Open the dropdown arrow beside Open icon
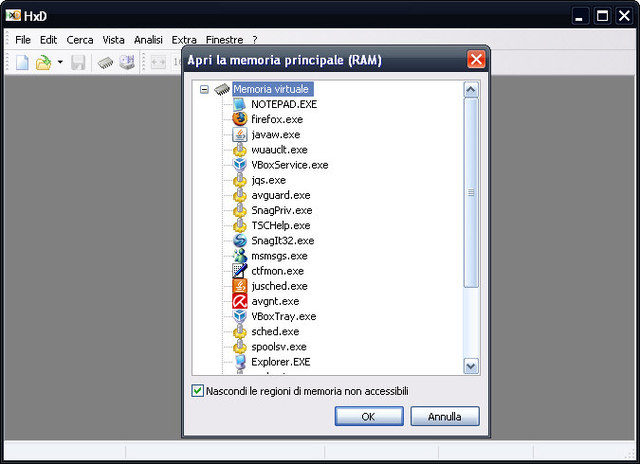The image size is (640, 464). point(60,62)
